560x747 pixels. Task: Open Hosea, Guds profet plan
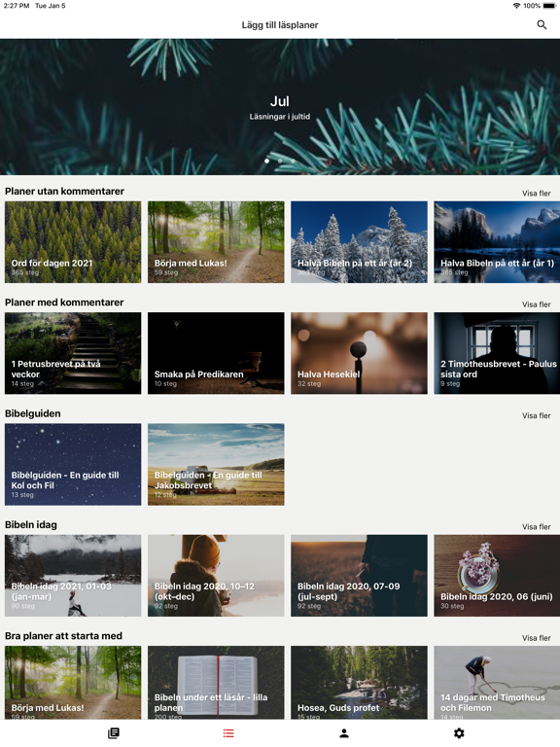click(359, 682)
